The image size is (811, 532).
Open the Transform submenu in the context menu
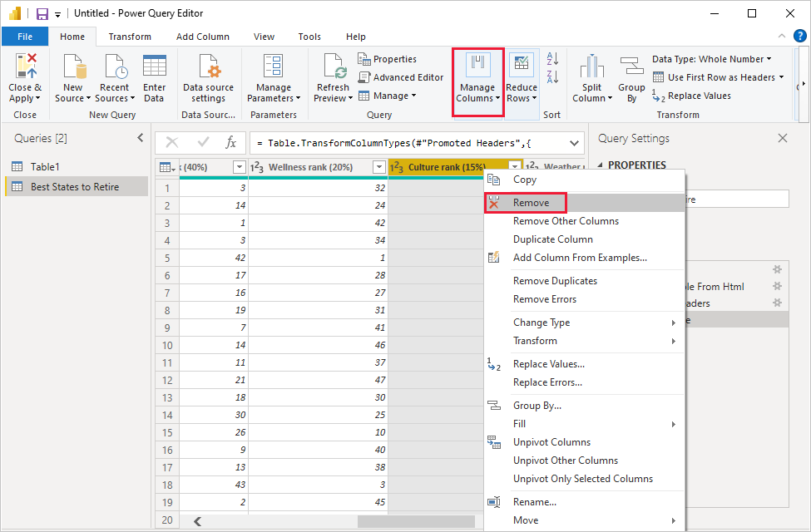pyautogui.click(x=585, y=341)
